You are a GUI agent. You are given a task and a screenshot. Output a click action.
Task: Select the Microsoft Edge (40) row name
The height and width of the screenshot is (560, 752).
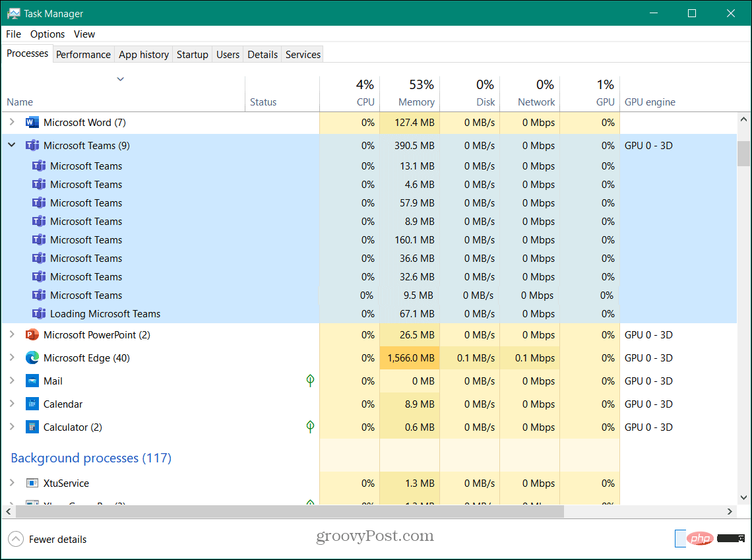click(87, 358)
